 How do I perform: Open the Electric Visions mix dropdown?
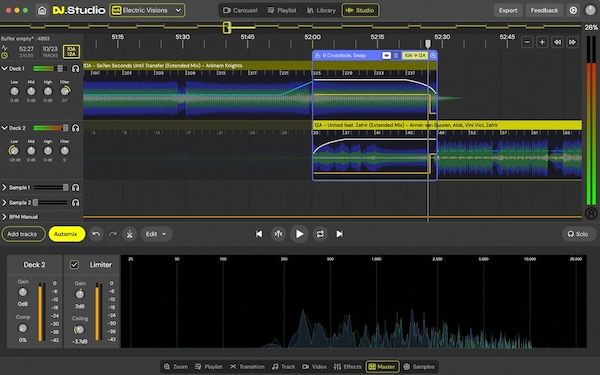pyautogui.click(x=147, y=10)
